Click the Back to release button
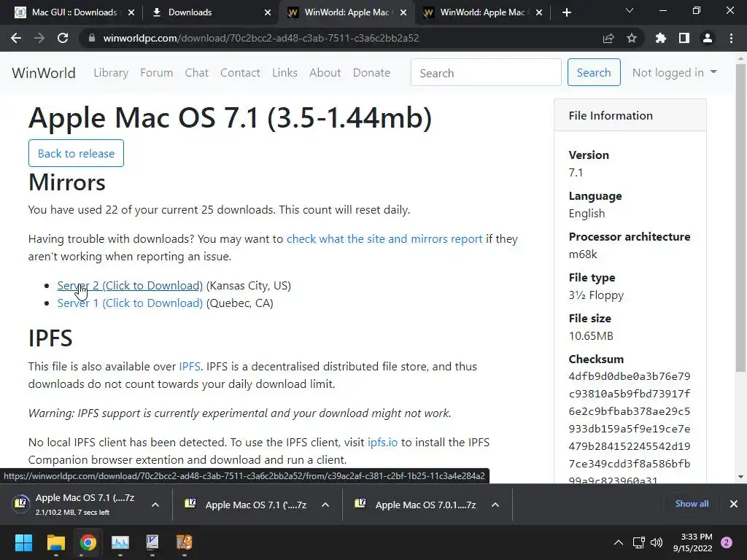 76,153
